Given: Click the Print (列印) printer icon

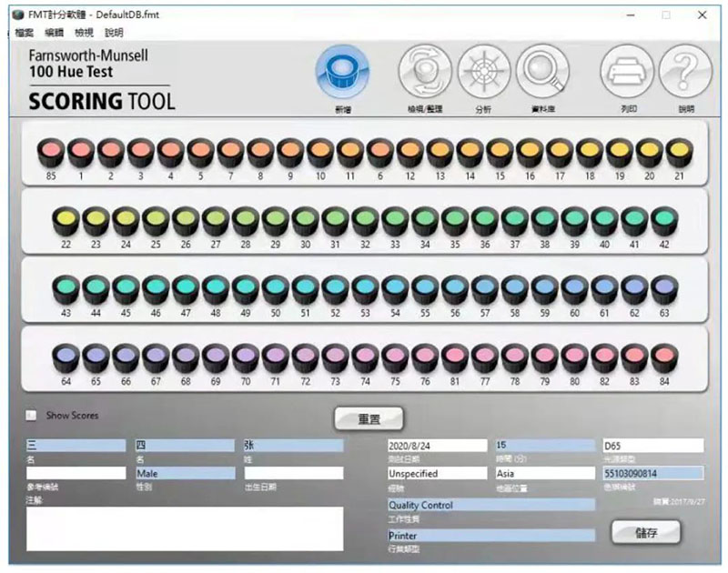Looking at the screenshot, I should click(x=627, y=72).
